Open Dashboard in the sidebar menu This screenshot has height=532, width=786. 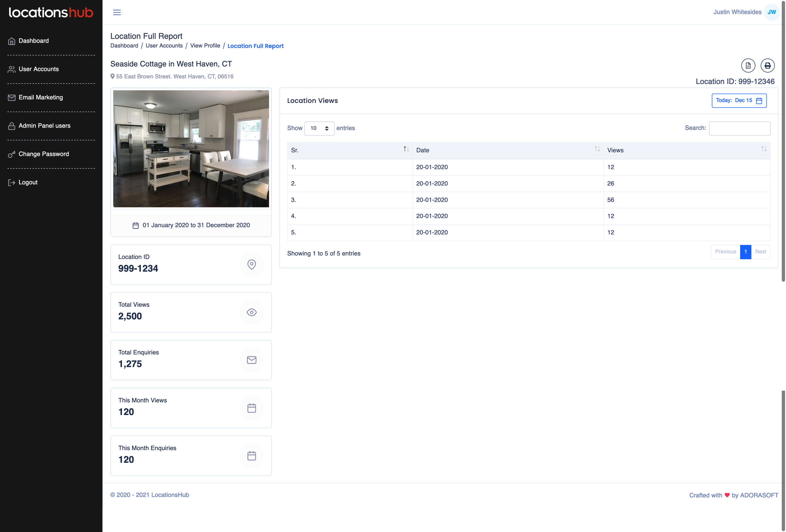pos(33,41)
